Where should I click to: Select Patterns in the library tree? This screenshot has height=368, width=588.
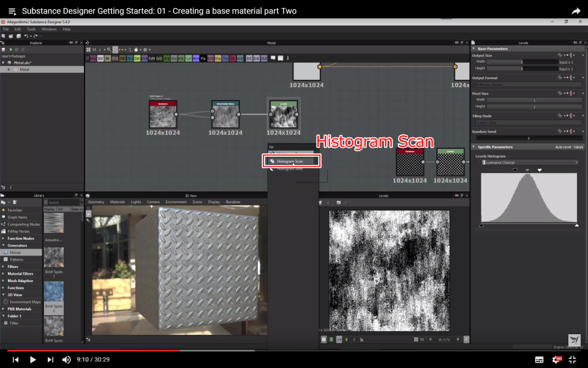pos(17,259)
